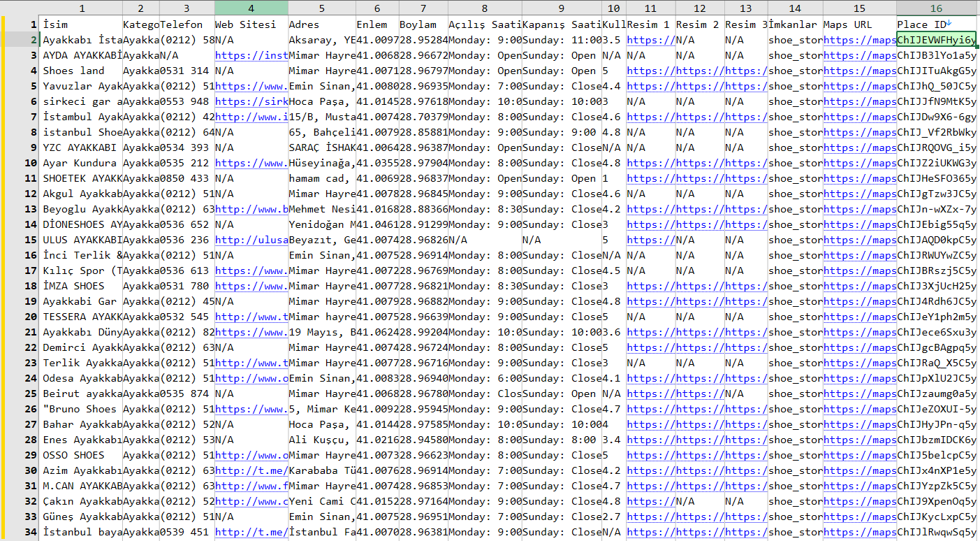
Task: Select Place ID cell ChIJlRwqwSq5y
Action: point(936,532)
